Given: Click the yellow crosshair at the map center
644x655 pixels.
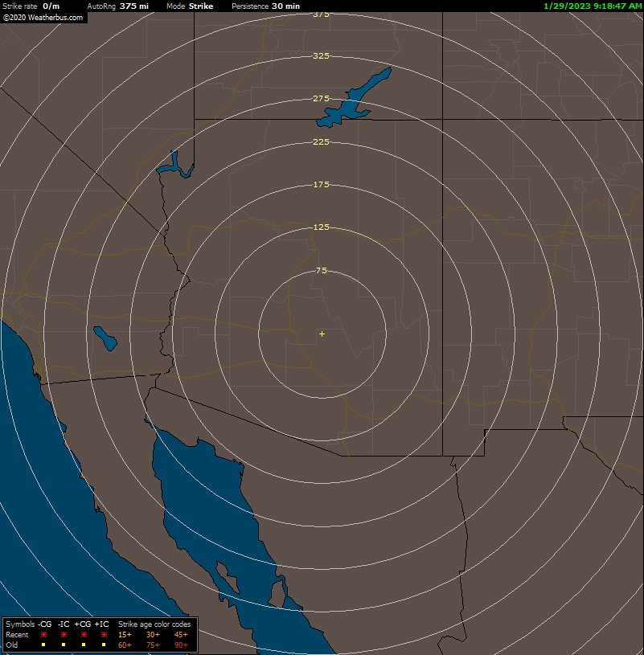Looking at the screenshot, I should tap(322, 334).
